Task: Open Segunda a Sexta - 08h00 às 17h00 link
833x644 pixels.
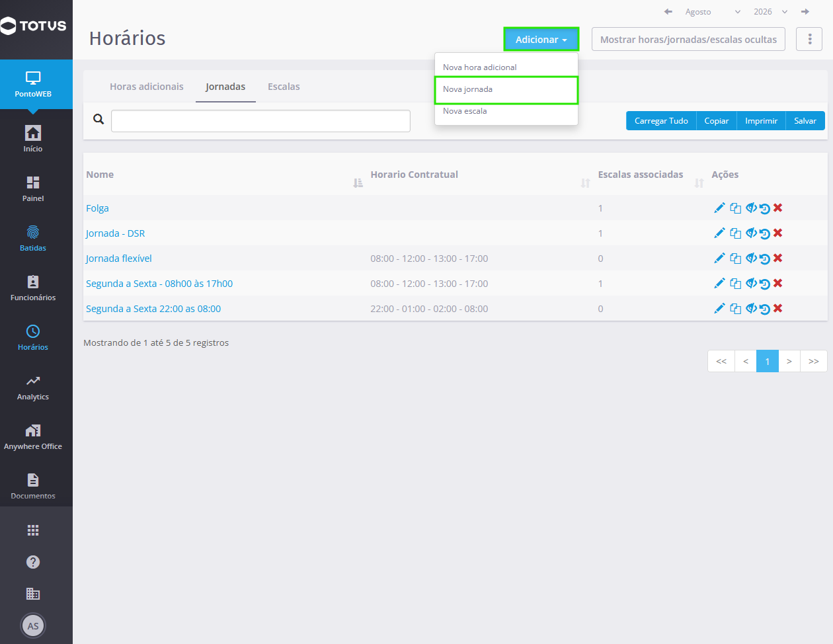Action: [159, 284]
